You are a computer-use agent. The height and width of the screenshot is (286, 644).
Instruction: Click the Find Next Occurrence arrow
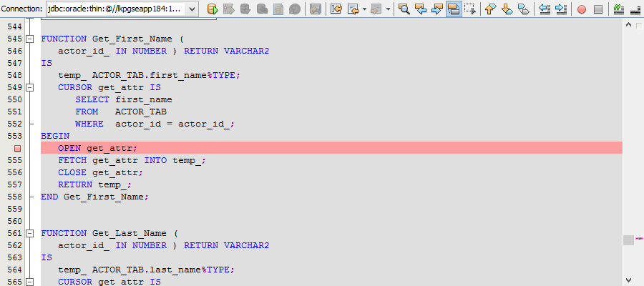(437, 9)
